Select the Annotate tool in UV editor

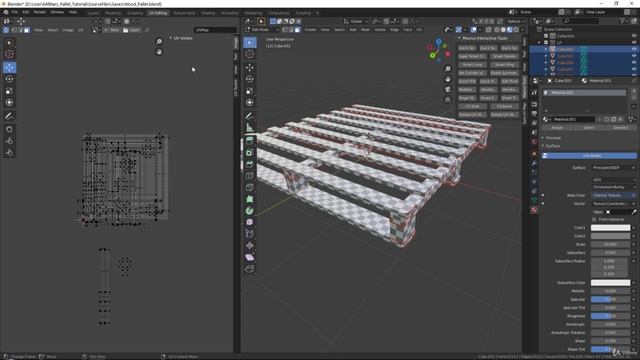click(x=9, y=116)
